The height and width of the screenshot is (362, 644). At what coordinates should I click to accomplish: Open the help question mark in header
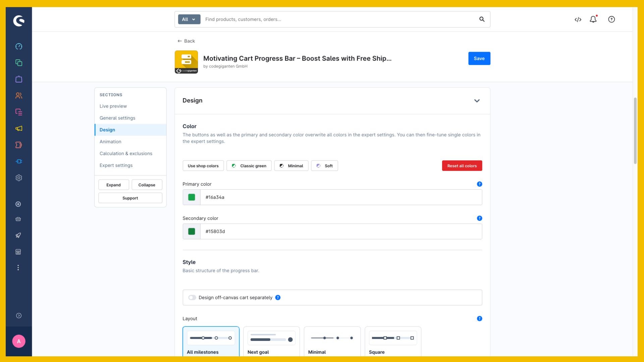(611, 19)
